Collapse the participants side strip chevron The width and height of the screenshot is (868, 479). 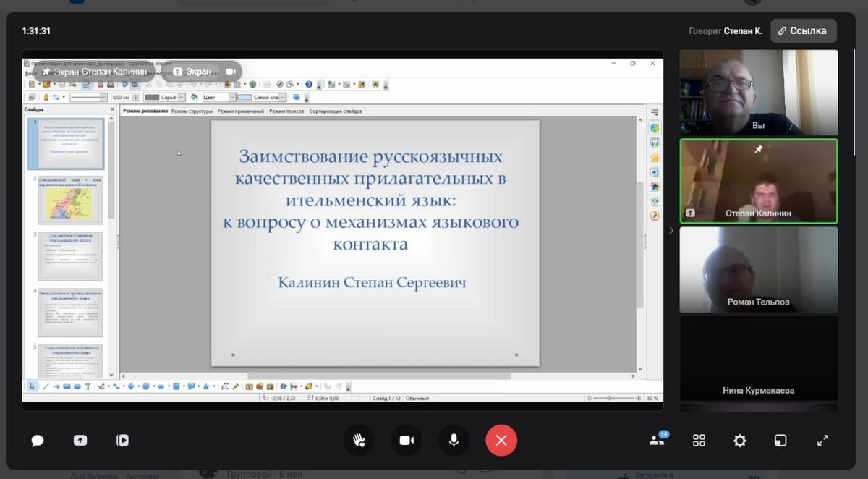click(x=671, y=230)
